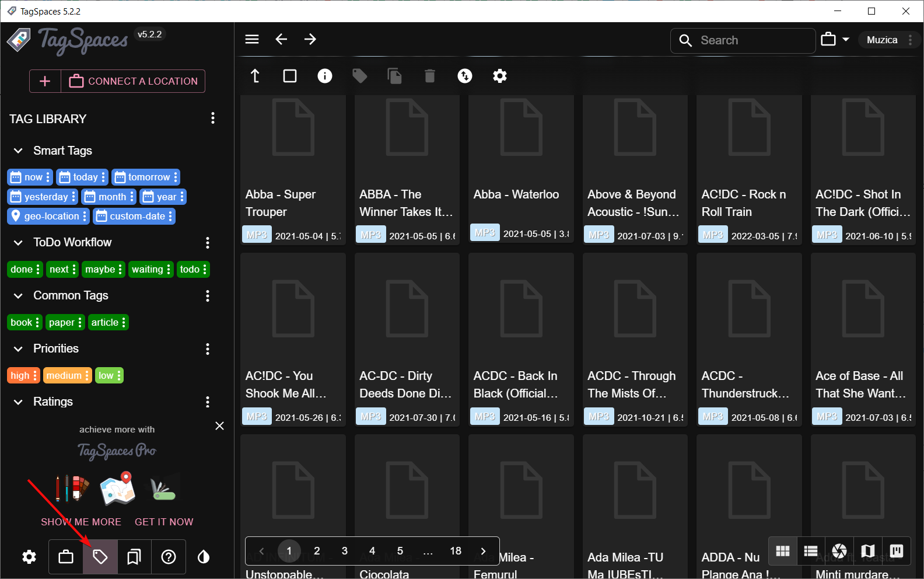Screen dimensions: 924x579
Task: Toggle the hamburger menu panel
Action: tap(252, 39)
